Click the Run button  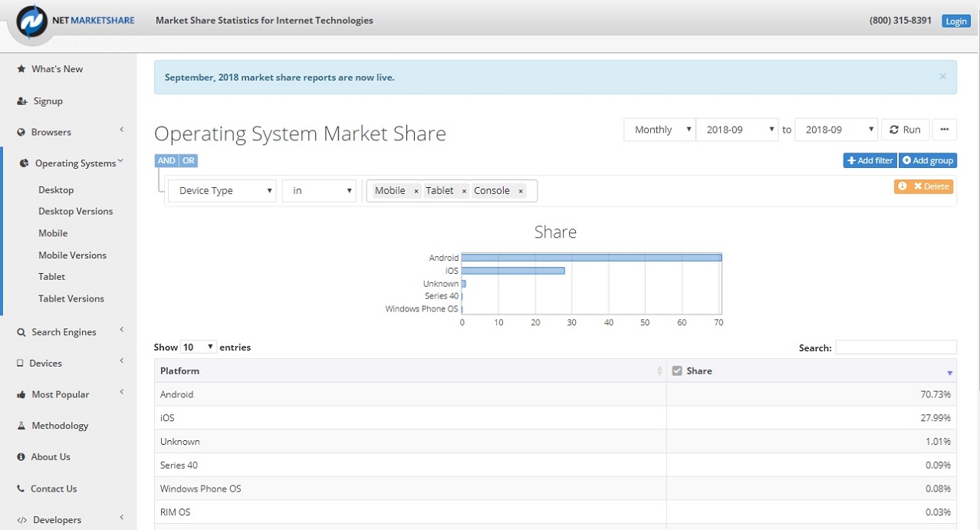[905, 130]
